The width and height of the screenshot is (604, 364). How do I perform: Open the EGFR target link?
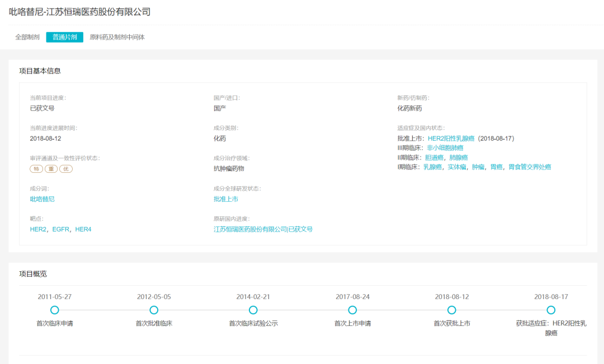click(x=61, y=229)
